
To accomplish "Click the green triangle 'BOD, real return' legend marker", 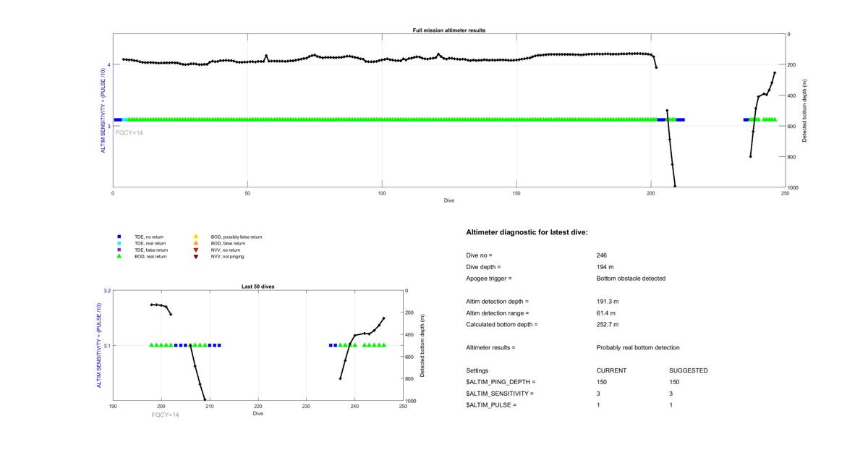I will 119,256.
